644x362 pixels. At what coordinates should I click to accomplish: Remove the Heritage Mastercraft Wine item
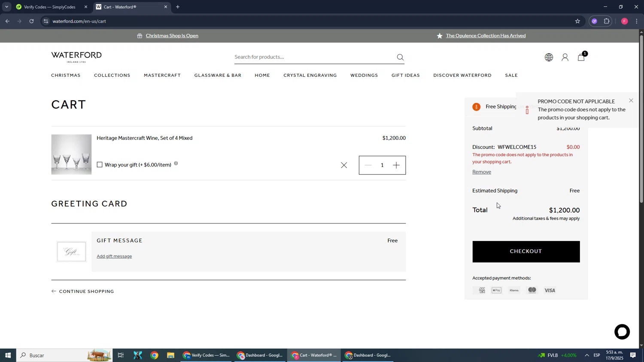(344, 165)
